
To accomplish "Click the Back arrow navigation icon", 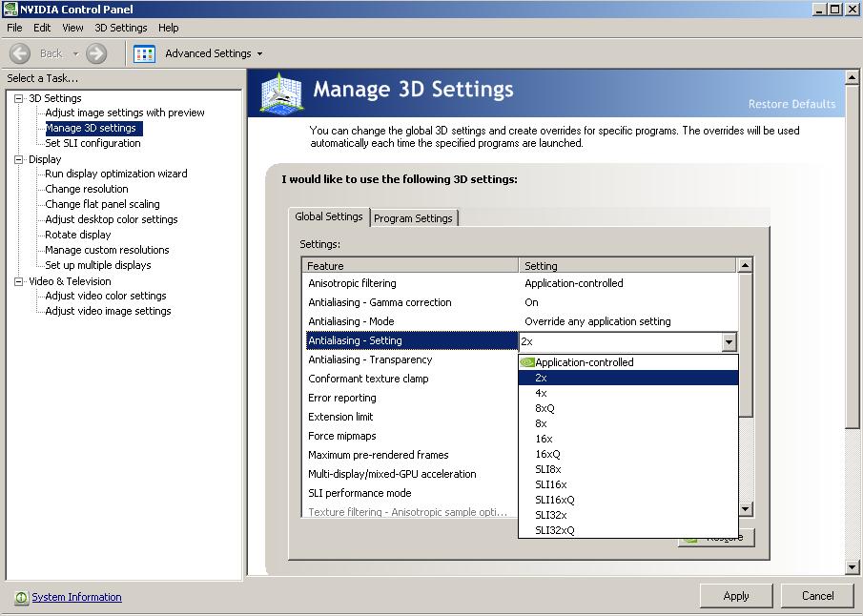I will click(x=20, y=53).
